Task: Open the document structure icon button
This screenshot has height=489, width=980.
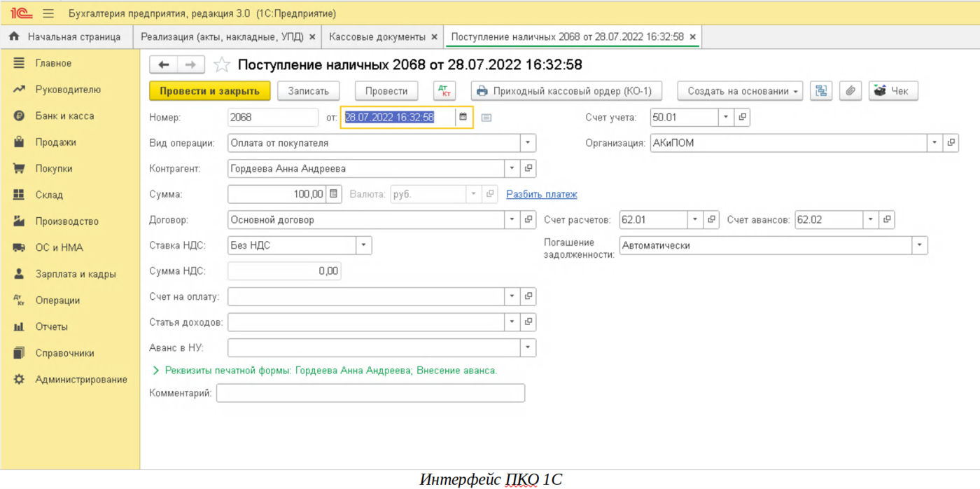Action: [x=821, y=91]
